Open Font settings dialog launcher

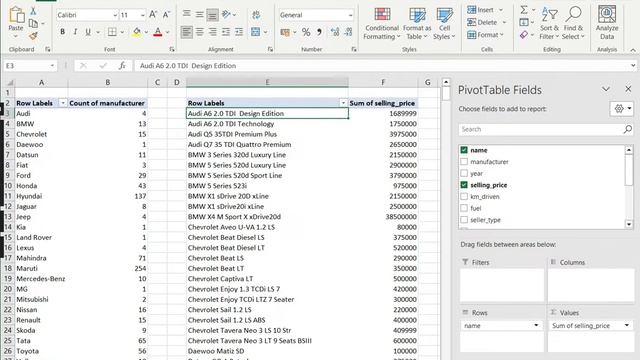172,49
